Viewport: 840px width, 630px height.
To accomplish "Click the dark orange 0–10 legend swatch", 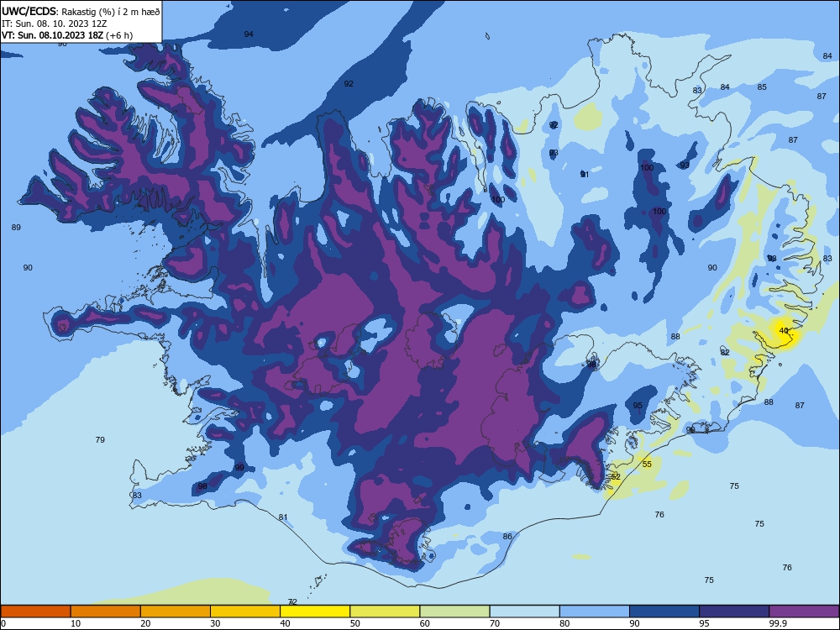I will point(35,612).
